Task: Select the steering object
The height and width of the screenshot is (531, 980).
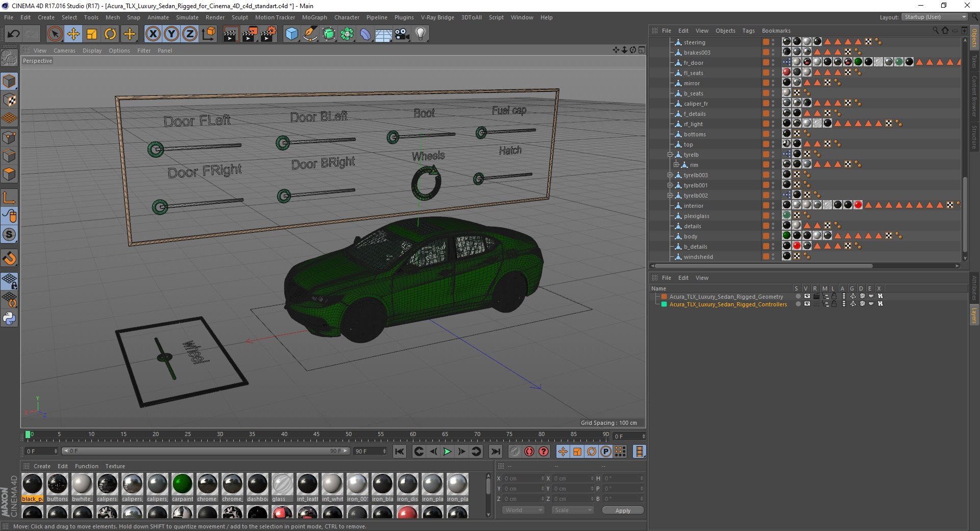Action: (x=694, y=42)
